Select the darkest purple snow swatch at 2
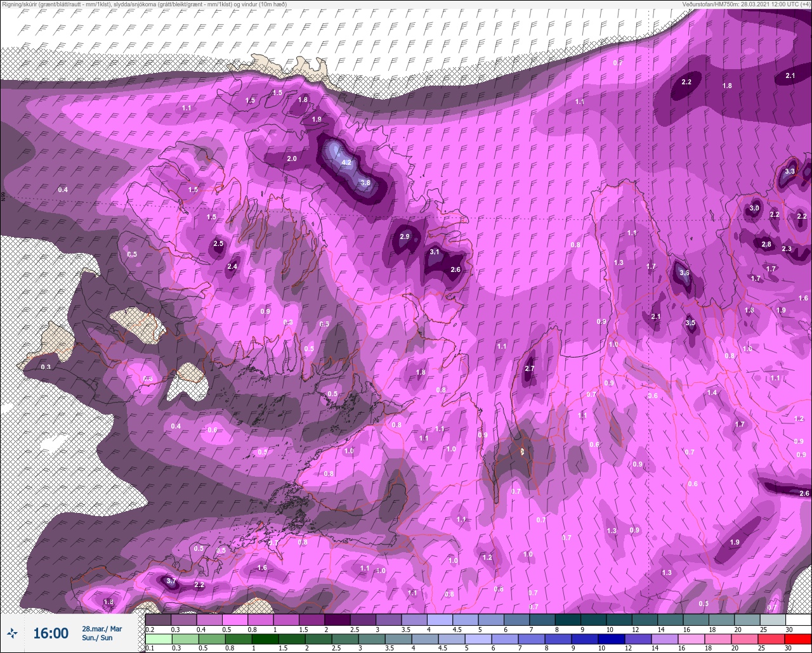 (x=337, y=619)
